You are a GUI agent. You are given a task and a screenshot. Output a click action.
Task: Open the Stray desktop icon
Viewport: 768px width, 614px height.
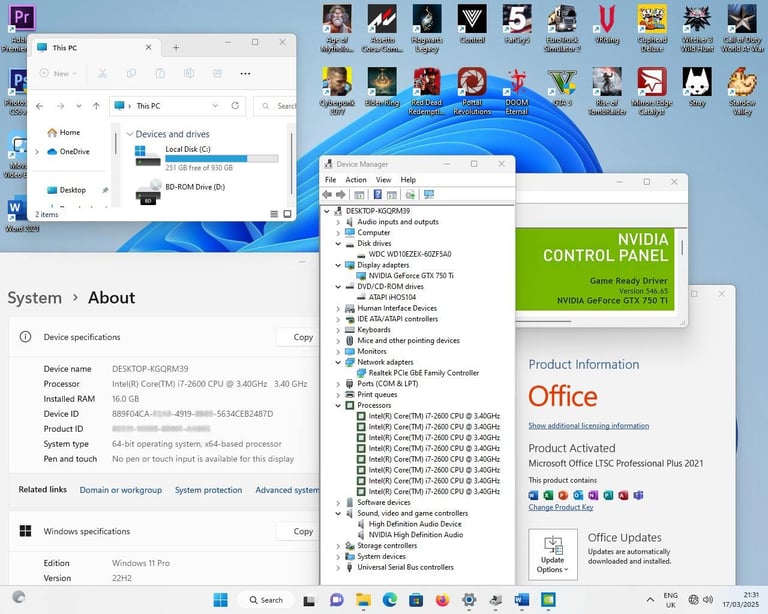coord(697,87)
